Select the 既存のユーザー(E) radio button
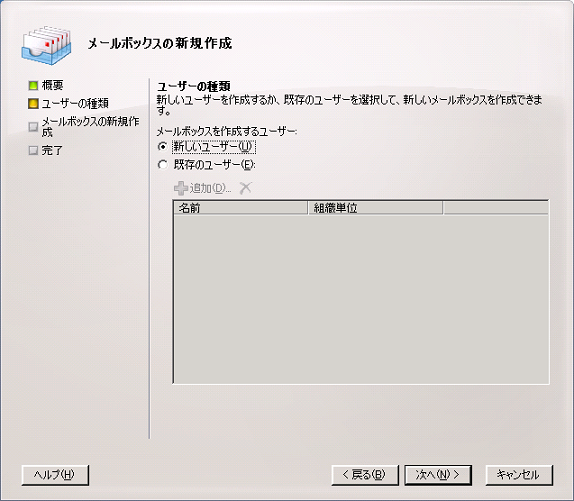Viewport: 574px width, 501px height. click(x=163, y=165)
